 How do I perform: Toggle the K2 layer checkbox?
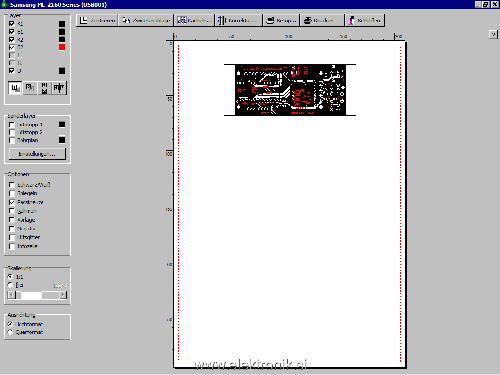tap(12, 39)
